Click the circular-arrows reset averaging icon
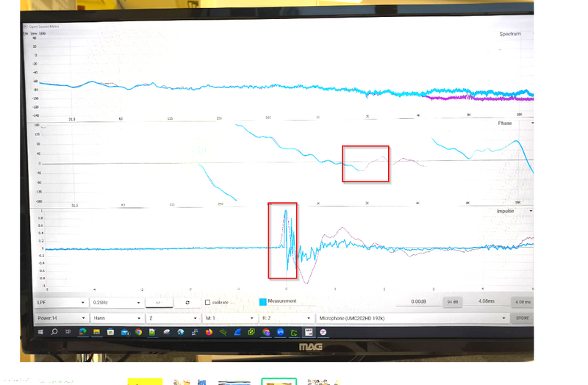 pos(187,303)
